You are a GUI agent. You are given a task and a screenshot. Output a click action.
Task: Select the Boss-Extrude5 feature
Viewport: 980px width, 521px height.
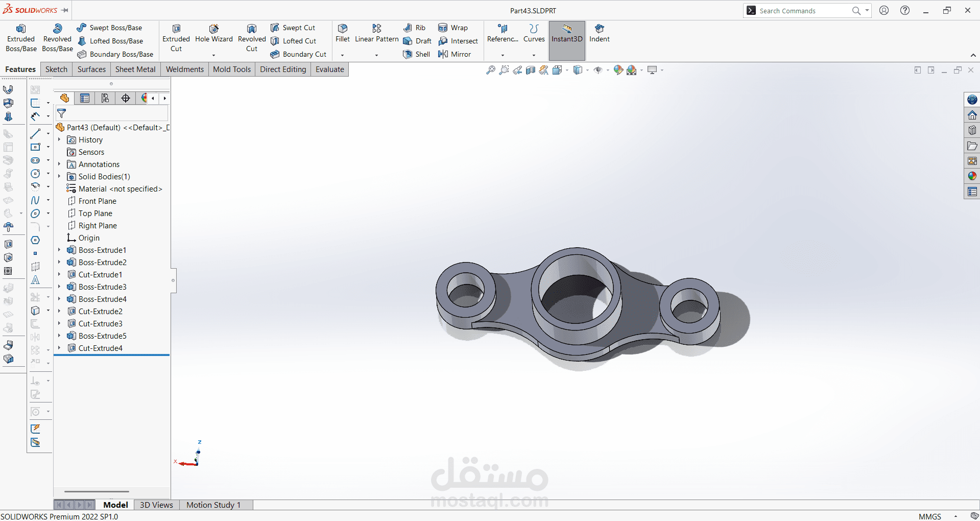(97, 336)
